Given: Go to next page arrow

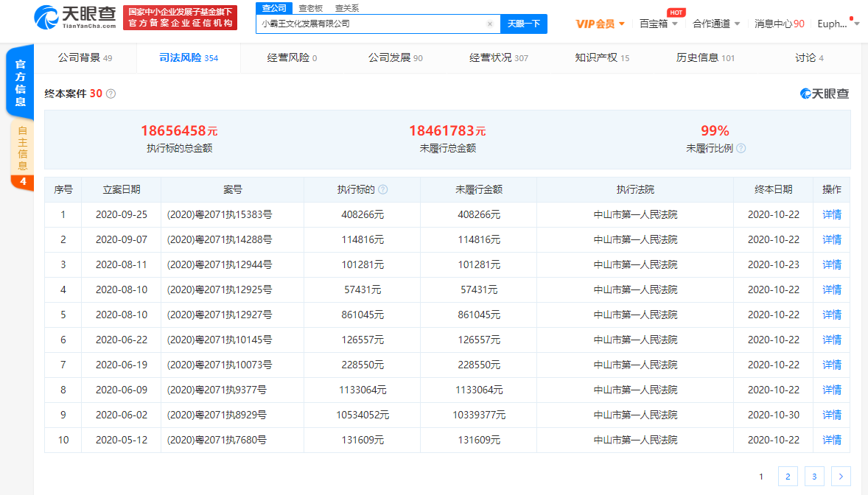Looking at the screenshot, I should [841, 476].
